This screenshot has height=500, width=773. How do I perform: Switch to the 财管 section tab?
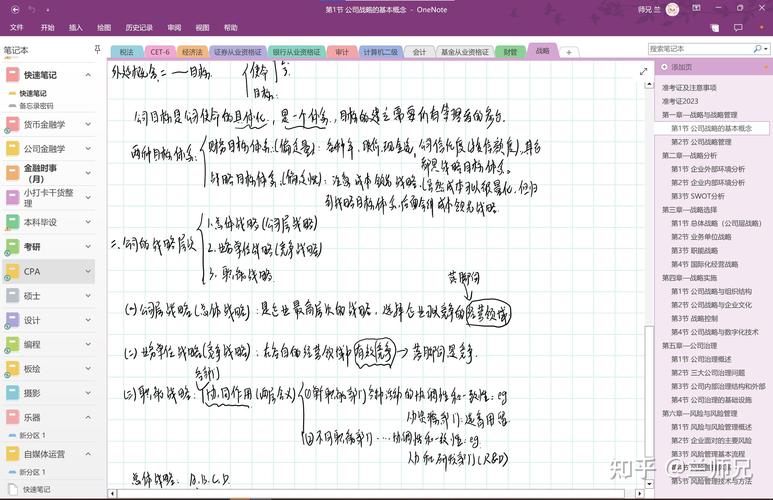tap(510, 52)
